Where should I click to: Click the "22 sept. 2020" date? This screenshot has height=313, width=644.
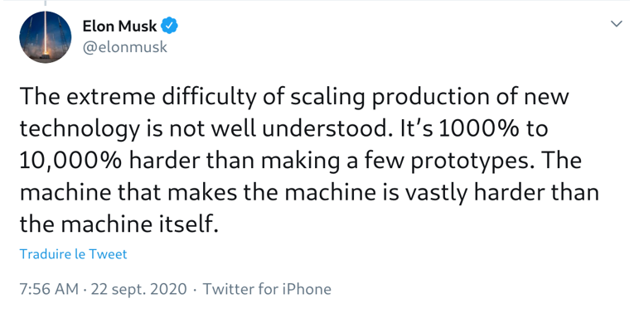pyautogui.click(x=138, y=289)
